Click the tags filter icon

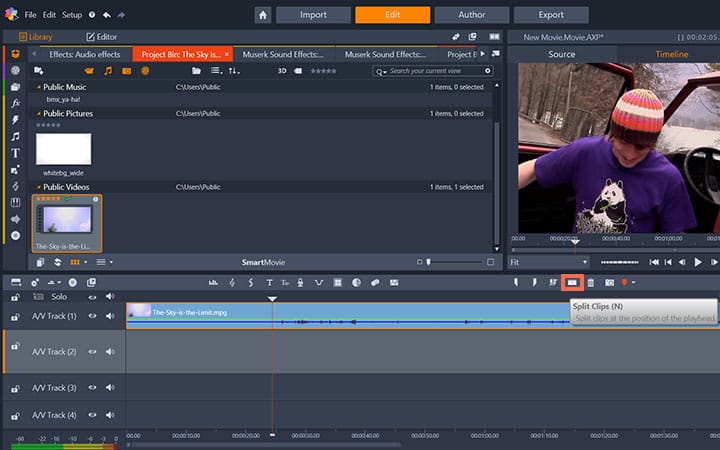[298, 71]
